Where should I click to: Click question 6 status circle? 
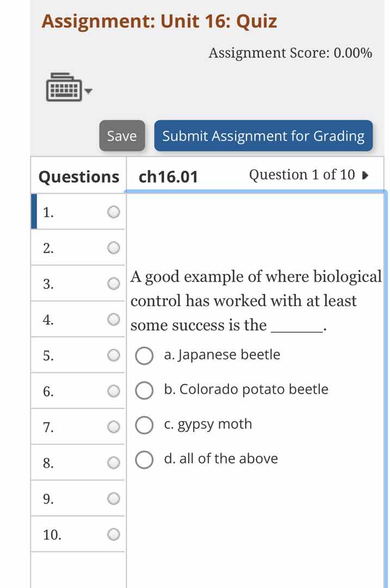pyautogui.click(x=113, y=391)
